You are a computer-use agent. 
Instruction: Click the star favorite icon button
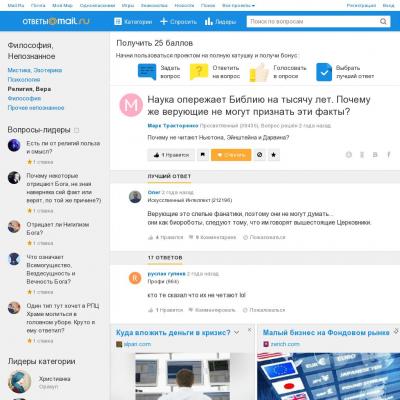pyautogui.click(x=274, y=155)
